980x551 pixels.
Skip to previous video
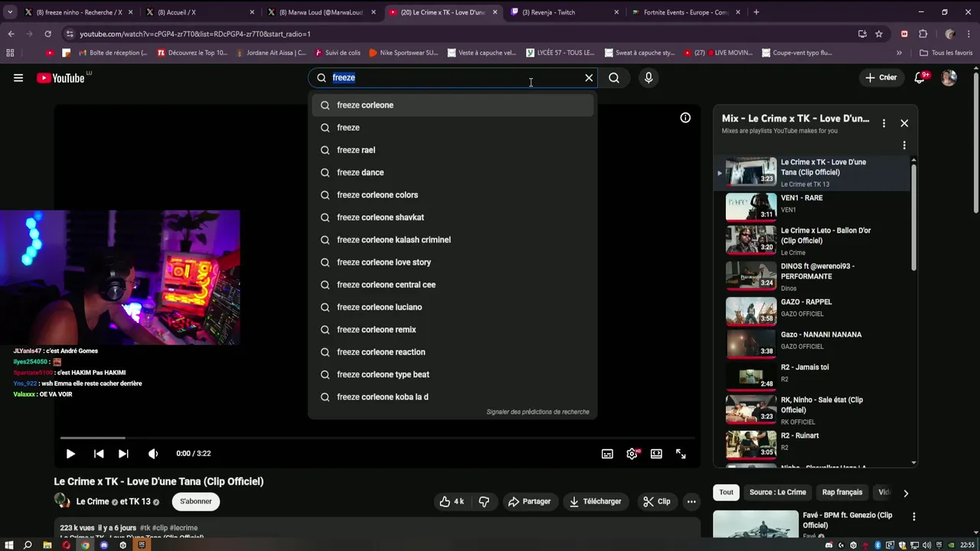[99, 454]
